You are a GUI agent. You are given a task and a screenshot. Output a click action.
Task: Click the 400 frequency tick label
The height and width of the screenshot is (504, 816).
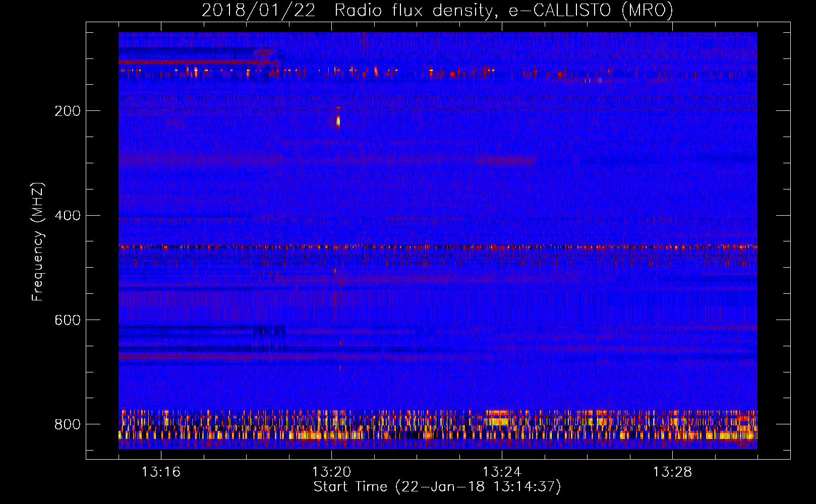click(68, 216)
